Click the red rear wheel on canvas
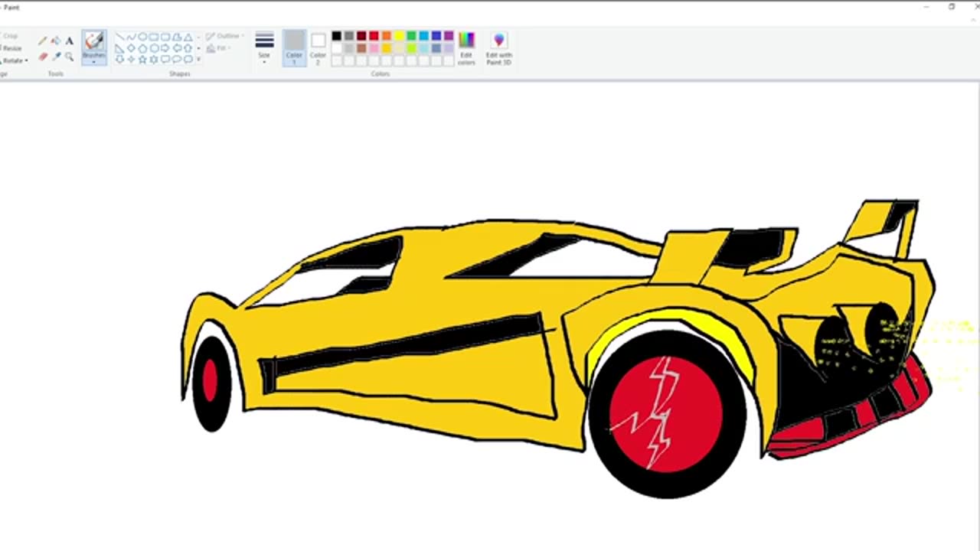The width and height of the screenshot is (980, 551). pos(666,413)
